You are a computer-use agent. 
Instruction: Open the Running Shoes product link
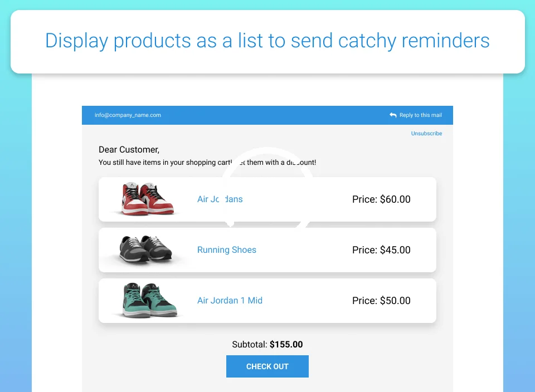(x=227, y=250)
